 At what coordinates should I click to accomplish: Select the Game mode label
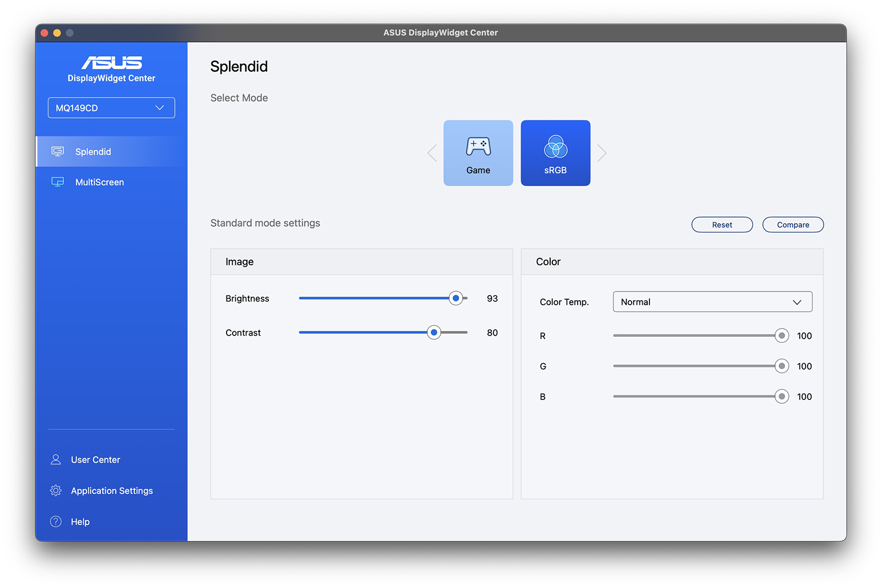pos(478,170)
